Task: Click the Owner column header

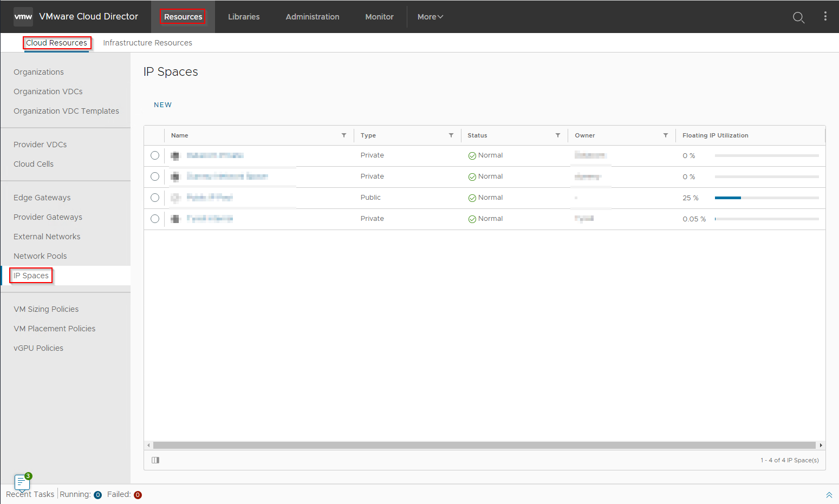Action: click(x=585, y=135)
